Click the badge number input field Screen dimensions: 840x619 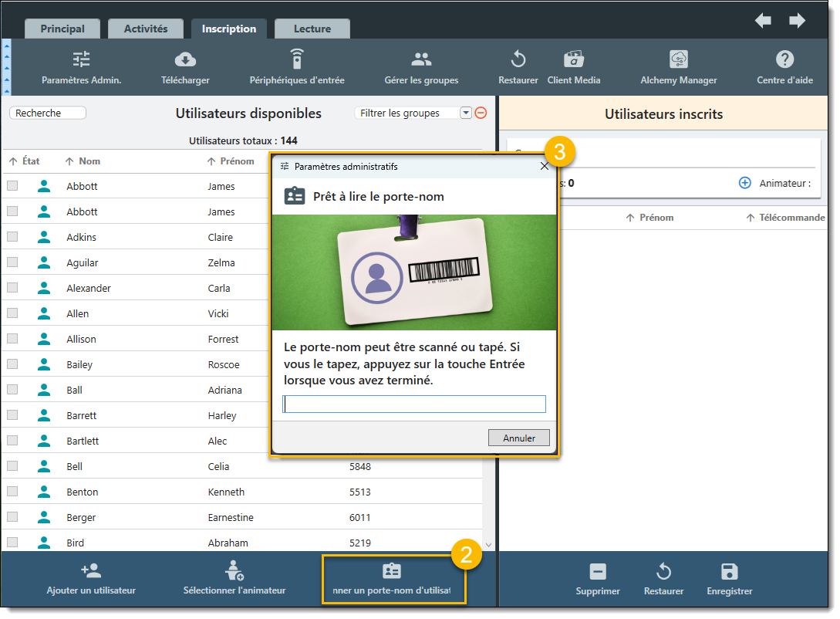click(414, 404)
